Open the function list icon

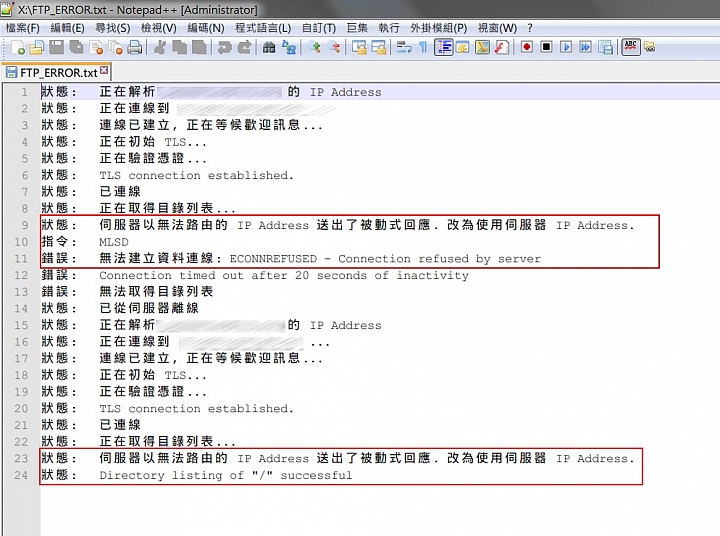[501, 47]
